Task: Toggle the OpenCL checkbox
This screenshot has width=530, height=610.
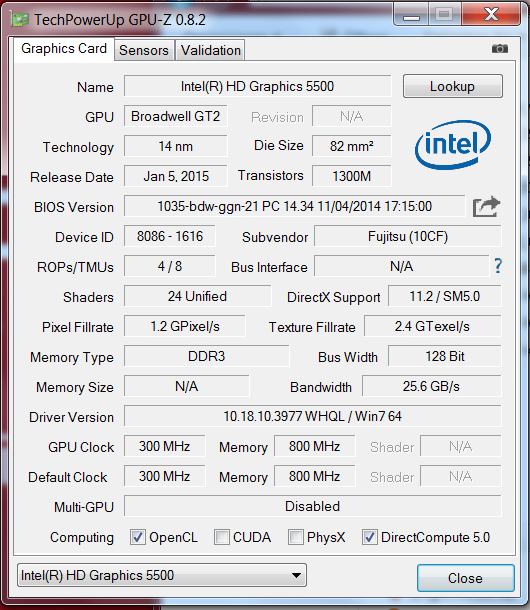Action: click(x=138, y=537)
